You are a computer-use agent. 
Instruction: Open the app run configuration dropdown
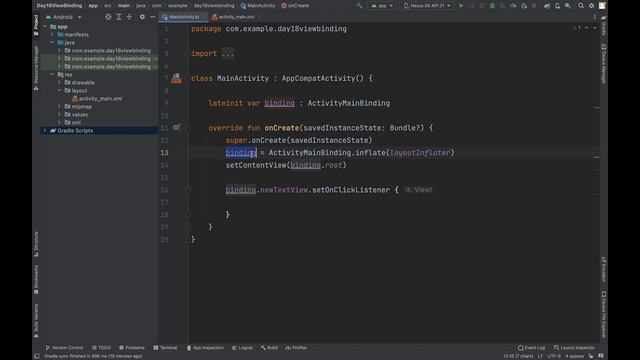[x=382, y=6]
